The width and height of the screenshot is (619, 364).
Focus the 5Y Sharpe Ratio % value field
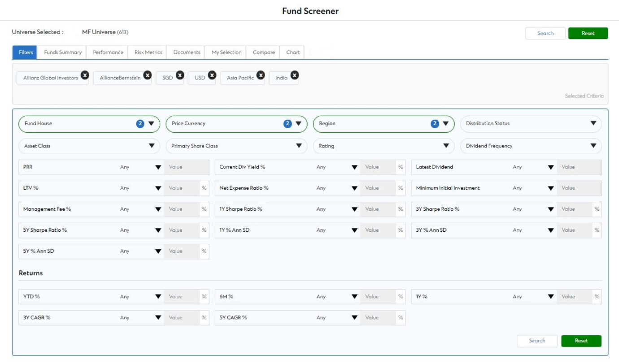(x=182, y=230)
